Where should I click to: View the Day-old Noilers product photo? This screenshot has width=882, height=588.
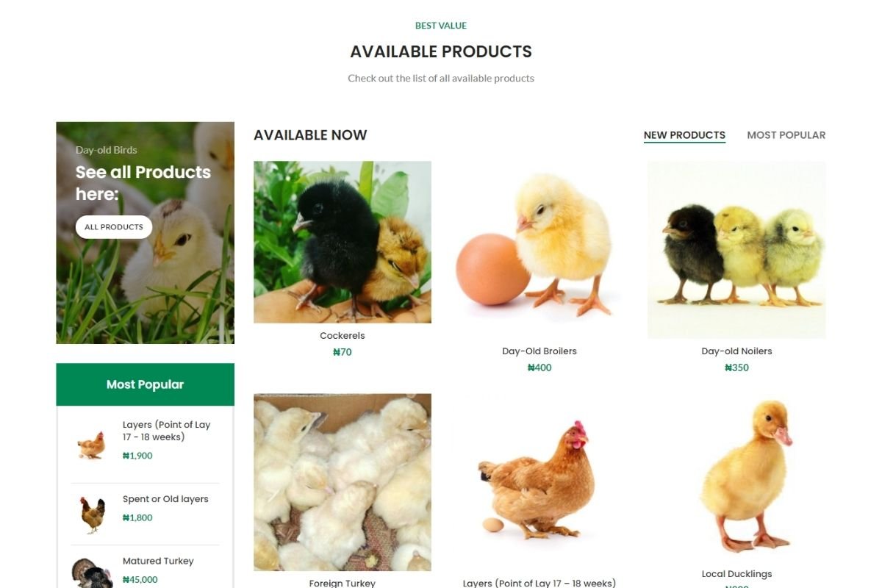tap(736, 250)
